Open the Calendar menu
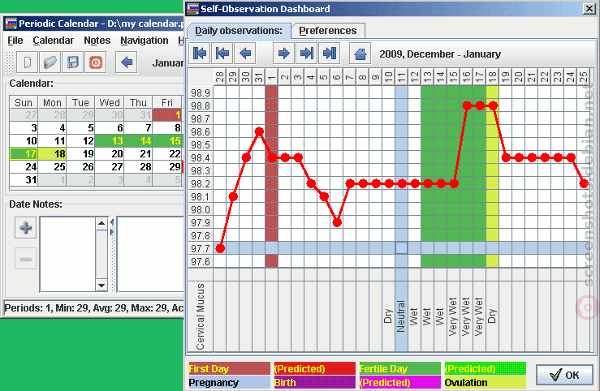This screenshot has width=600, height=391. point(53,40)
